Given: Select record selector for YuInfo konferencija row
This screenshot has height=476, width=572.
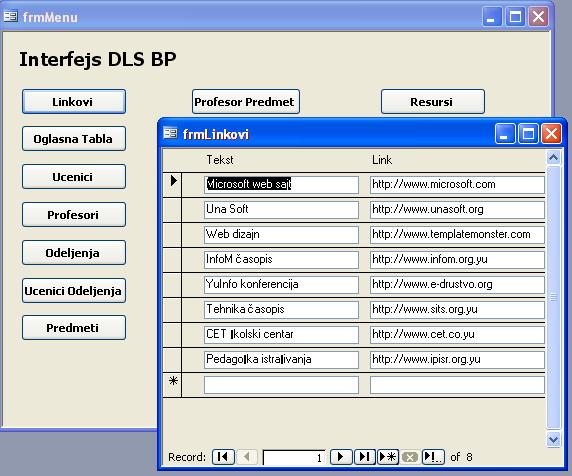Looking at the screenshot, I should coord(172,285).
